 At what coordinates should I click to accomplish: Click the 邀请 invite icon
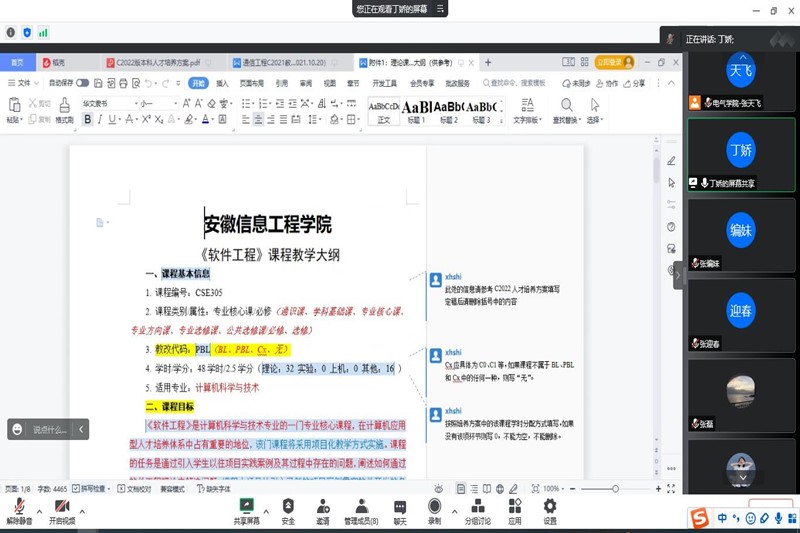(323, 506)
